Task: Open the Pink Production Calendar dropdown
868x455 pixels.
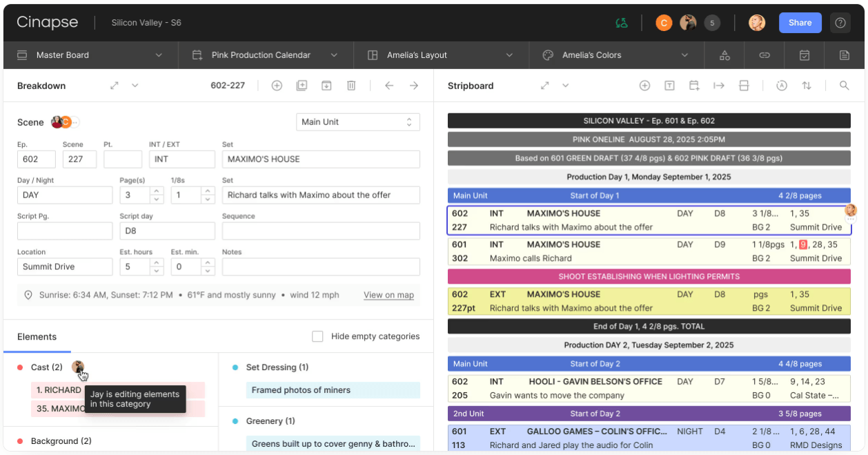Action: pyautogui.click(x=266, y=55)
